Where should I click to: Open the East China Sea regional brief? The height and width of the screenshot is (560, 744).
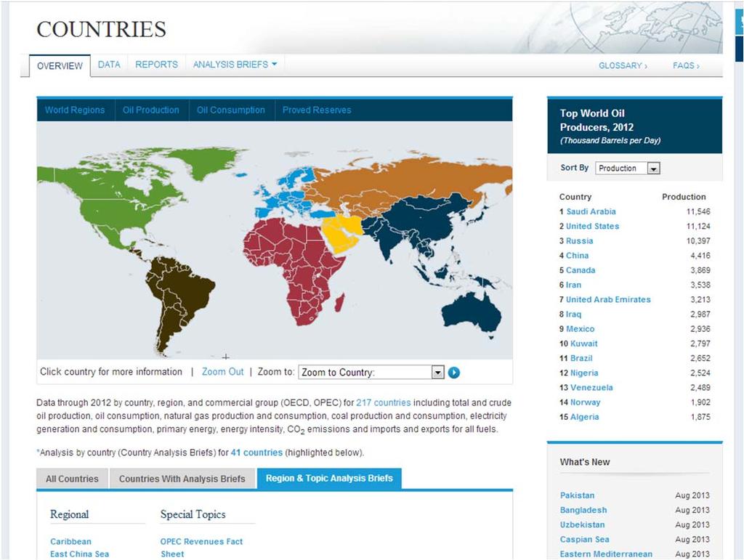click(x=79, y=554)
